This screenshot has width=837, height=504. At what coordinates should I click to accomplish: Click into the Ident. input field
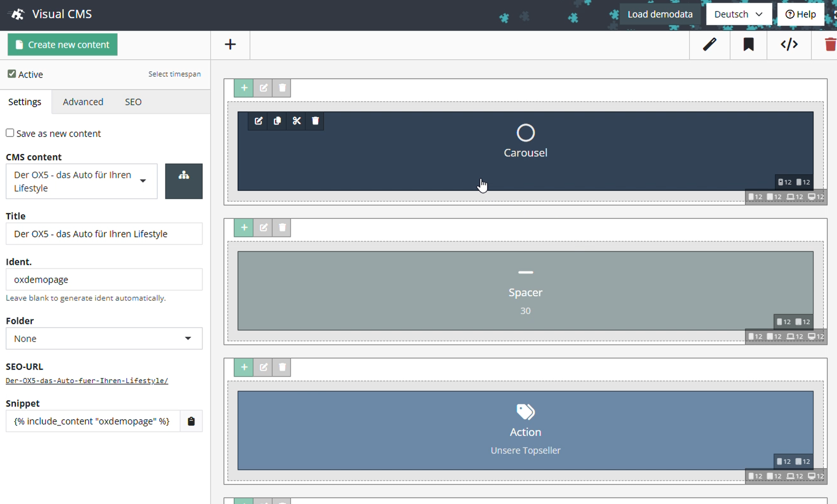point(104,280)
